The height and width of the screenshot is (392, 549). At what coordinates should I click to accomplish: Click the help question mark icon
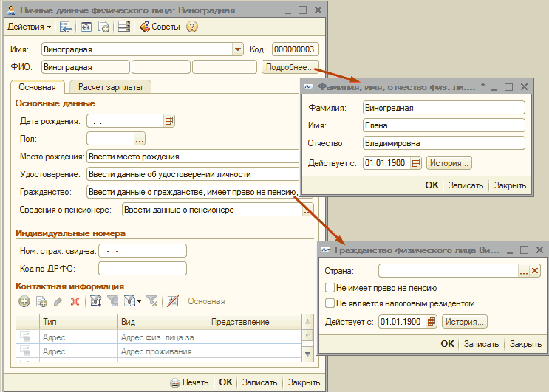192,27
